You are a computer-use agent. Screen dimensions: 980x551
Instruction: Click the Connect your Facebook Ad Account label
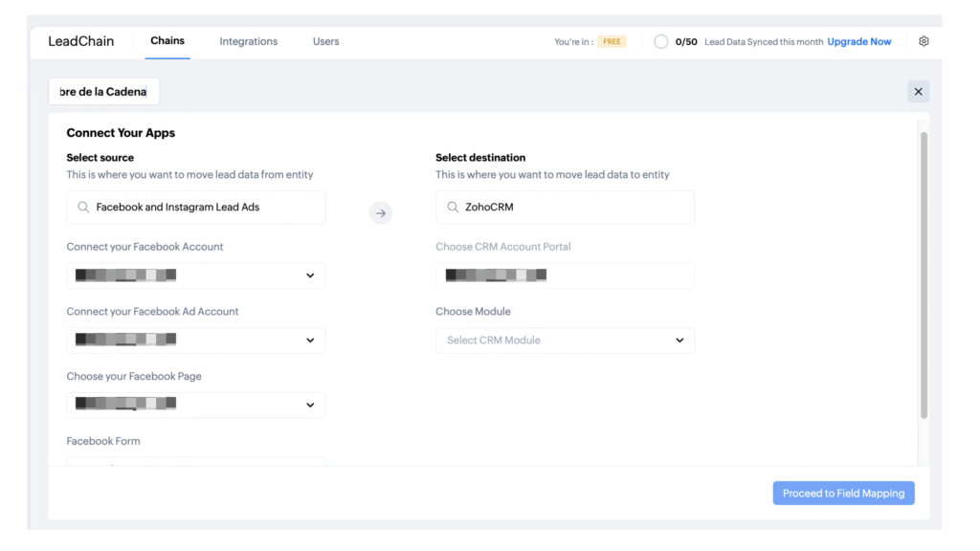(152, 312)
